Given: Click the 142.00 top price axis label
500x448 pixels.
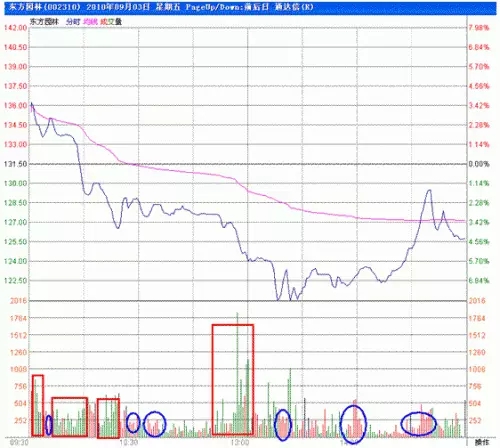Looking at the screenshot, I should point(15,28).
